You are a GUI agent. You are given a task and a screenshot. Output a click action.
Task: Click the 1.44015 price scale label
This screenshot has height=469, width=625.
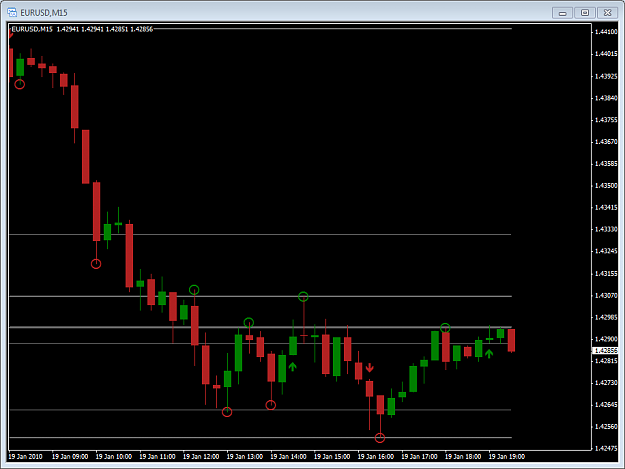[x=606, y=54]
